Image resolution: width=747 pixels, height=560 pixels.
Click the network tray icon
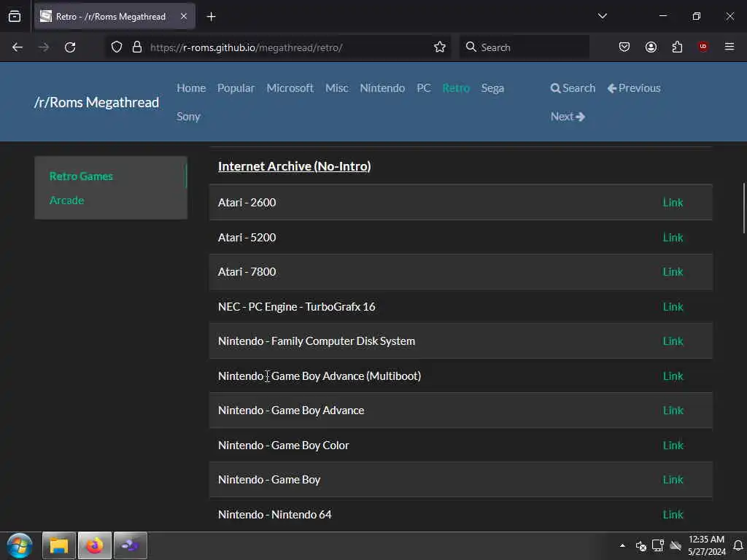click(658, 545)
